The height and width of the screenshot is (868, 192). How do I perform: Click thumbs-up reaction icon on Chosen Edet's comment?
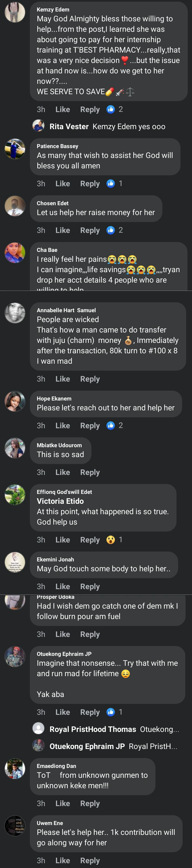point(110,230)
